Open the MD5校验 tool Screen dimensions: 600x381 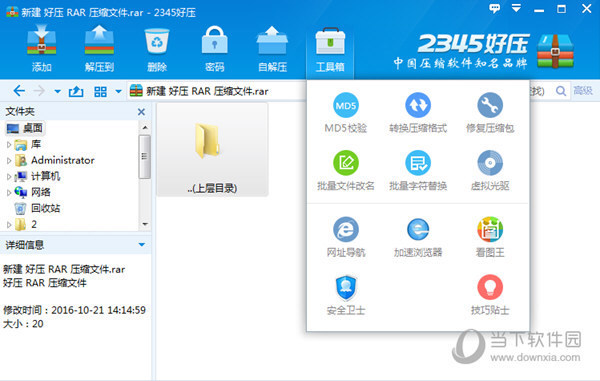coord(346,113)
